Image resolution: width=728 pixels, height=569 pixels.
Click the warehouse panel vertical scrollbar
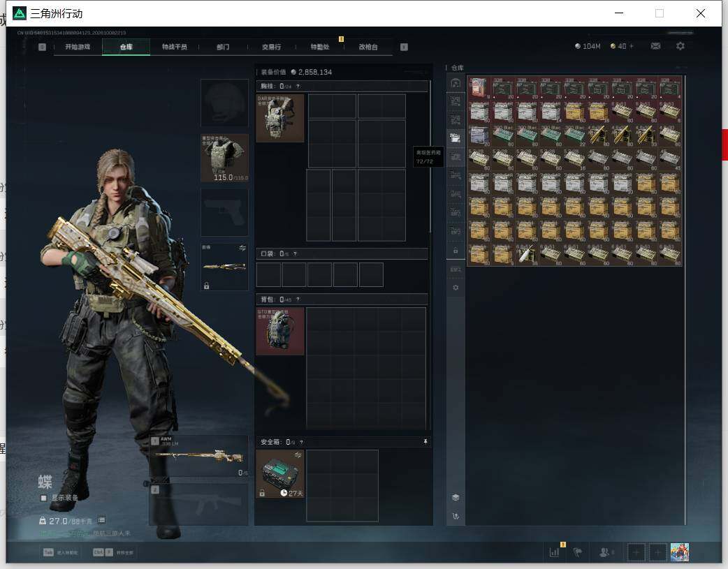point(685,301)
